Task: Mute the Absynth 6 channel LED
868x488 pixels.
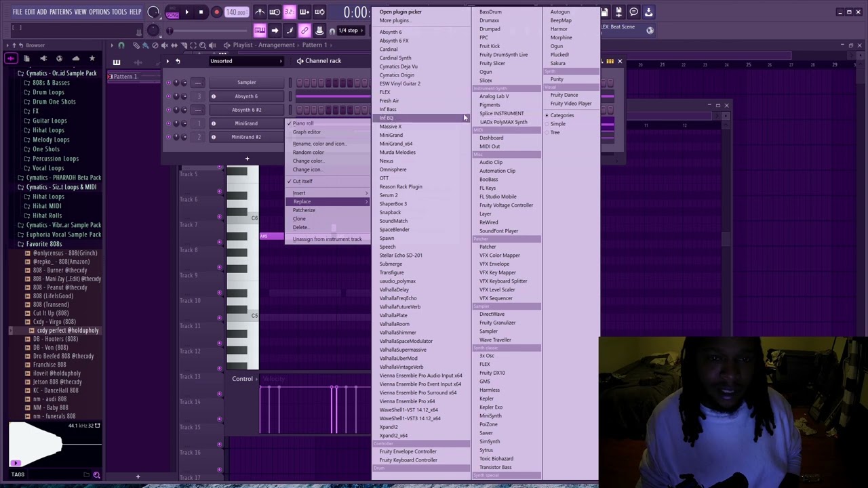Action: click(169, 96)
